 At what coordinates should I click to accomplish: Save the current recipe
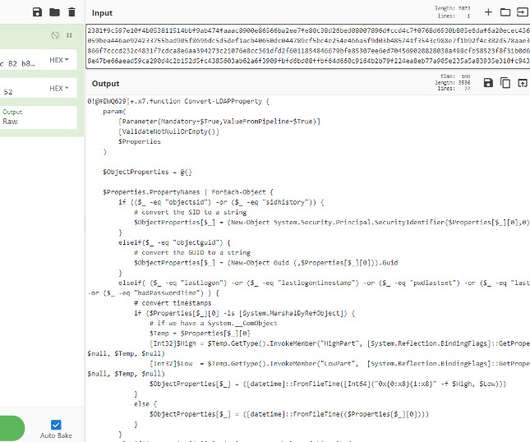click(37, 12)
